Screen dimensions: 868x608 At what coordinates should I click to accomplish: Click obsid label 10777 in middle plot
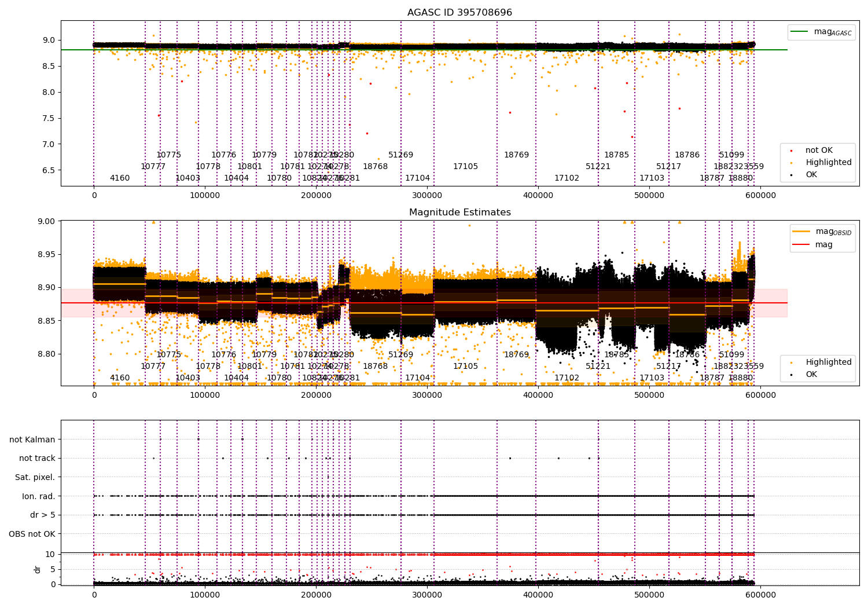pyautogui.click(x=153, y=367)
